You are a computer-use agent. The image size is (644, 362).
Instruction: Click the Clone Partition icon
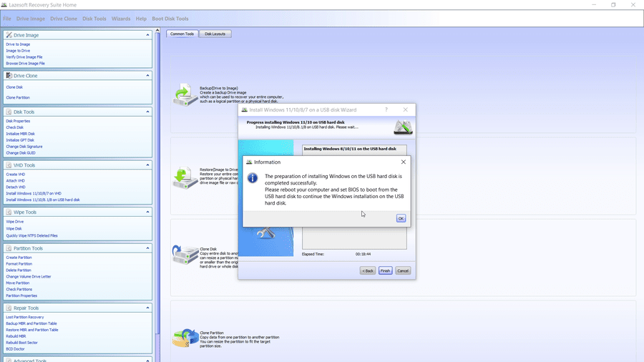[185, 338]
